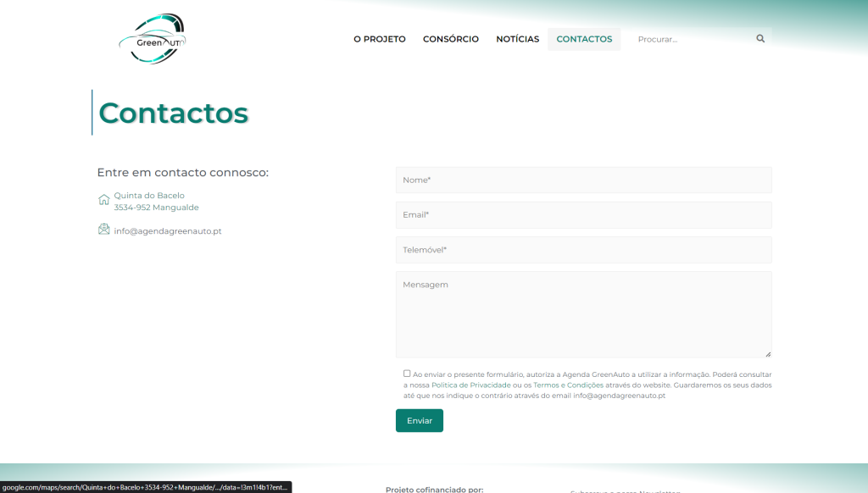Click into the Nome field
This screenshot has width=868, height=493.
(583, 180)
